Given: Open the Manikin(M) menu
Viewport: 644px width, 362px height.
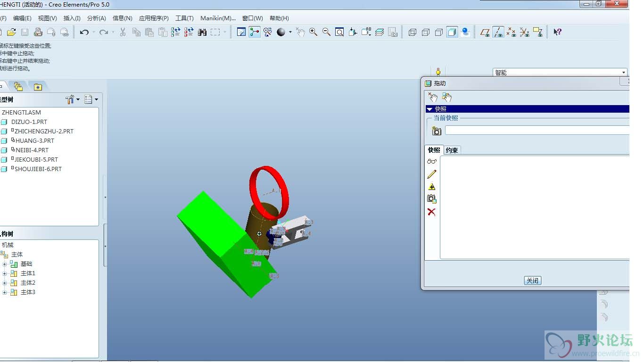Looking at the screenshot, I should 218,18.
